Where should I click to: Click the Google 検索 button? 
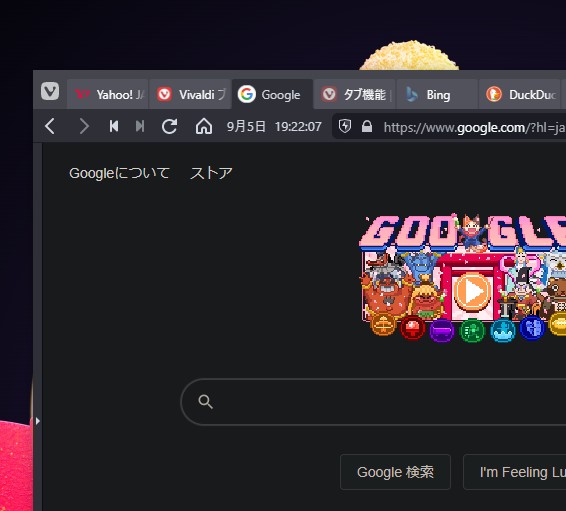[395, 472]
